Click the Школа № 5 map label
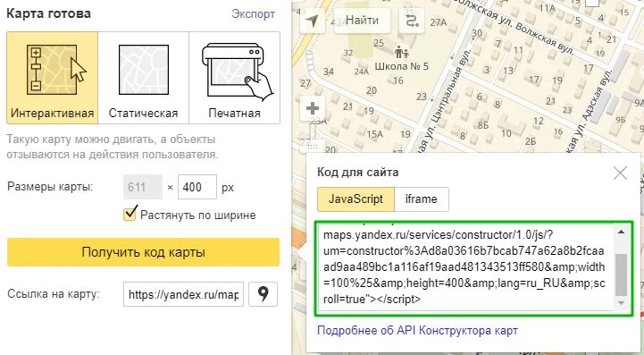 [x=401, y=66]
